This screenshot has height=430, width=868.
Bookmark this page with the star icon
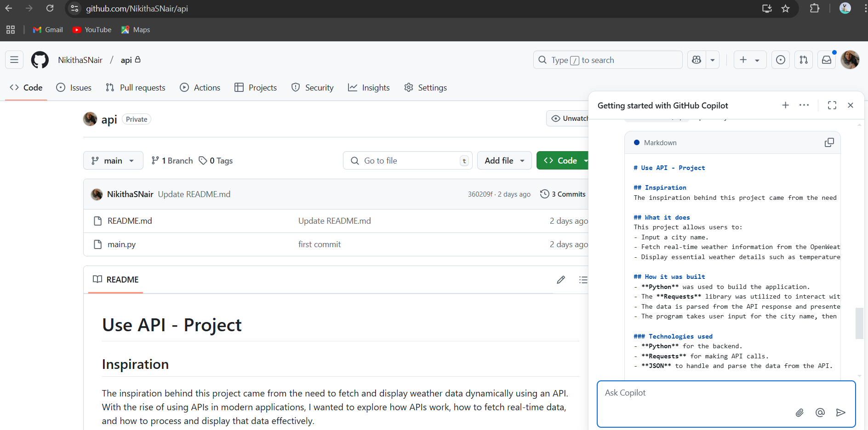(x=786, y=9)
